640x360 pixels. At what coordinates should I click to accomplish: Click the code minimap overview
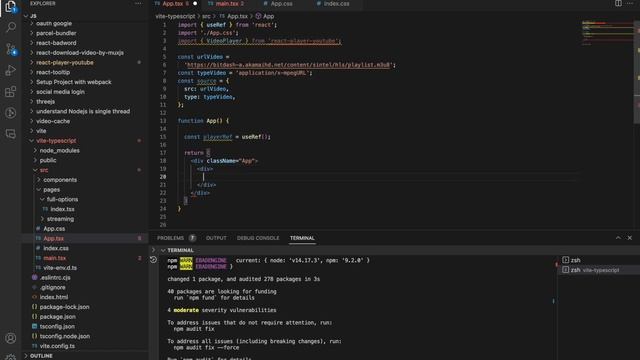click(x=607, y=33)
